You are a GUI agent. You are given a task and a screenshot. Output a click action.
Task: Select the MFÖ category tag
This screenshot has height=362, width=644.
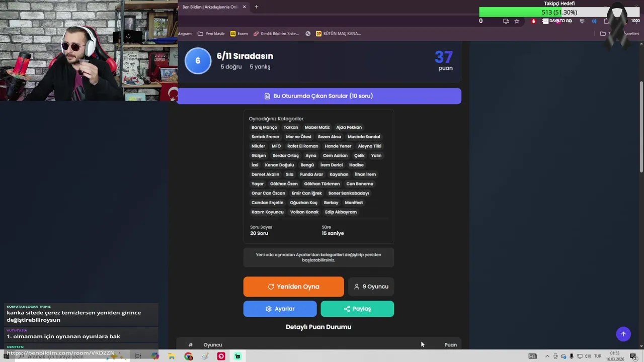276,146
